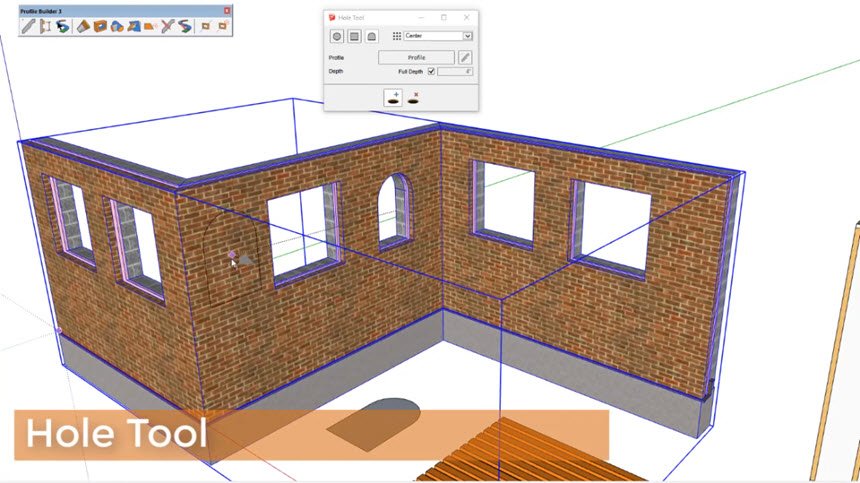
Task: Click the placement grid dots icon in Hole Tool
Action: [x=397, y=36]
